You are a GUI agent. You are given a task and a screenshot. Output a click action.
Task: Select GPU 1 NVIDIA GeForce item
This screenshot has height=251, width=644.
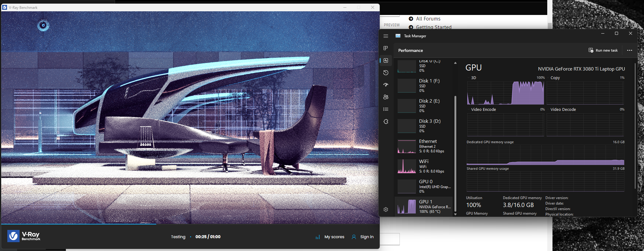pyautogui.click(x=424, y=207)
